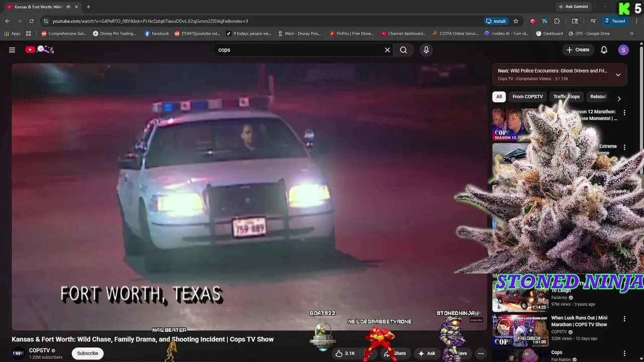The width and height of the screenshot is (644, 362).
Task: Go back in browser history
Action: click(x=8, y=21)
